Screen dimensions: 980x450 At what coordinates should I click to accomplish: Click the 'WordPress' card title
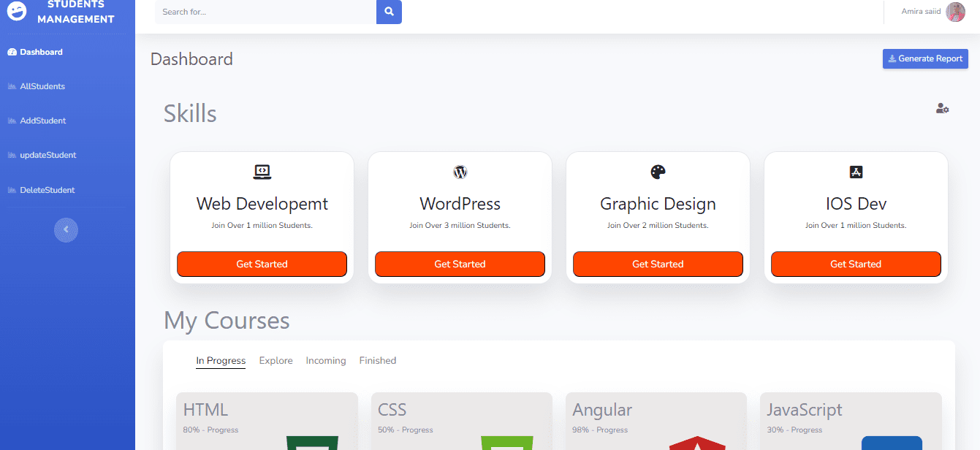460,204
